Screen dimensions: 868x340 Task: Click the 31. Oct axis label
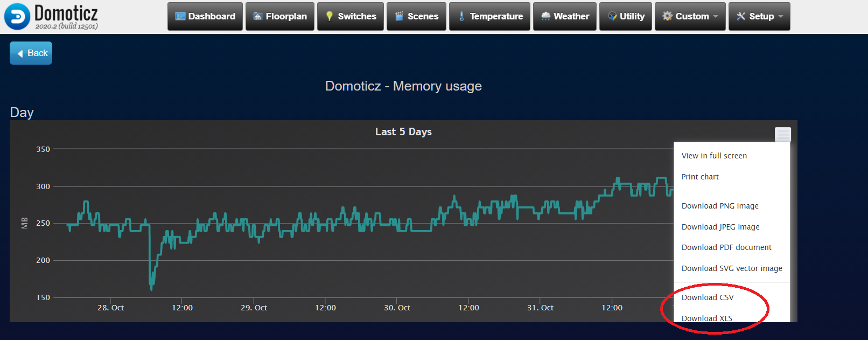point(540,308)
